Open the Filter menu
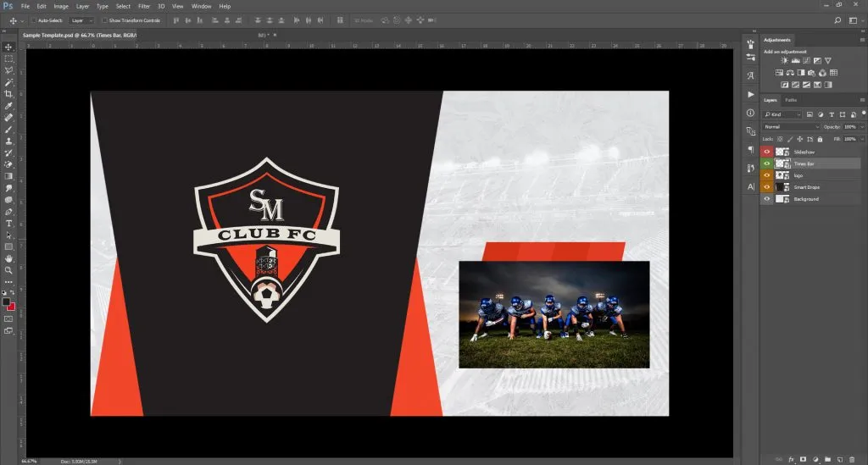Screen dimensions: 868x465 click(144, 6)
